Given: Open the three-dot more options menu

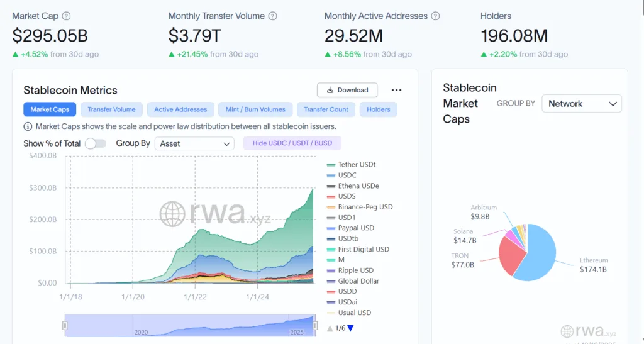Looking at the screenshot, I should coord(396,91).
